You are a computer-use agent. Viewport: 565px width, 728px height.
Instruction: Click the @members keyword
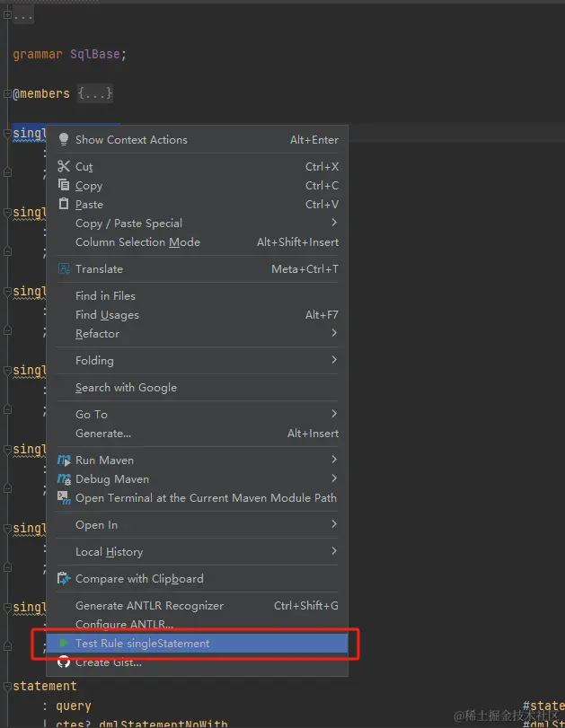[41, 93]
